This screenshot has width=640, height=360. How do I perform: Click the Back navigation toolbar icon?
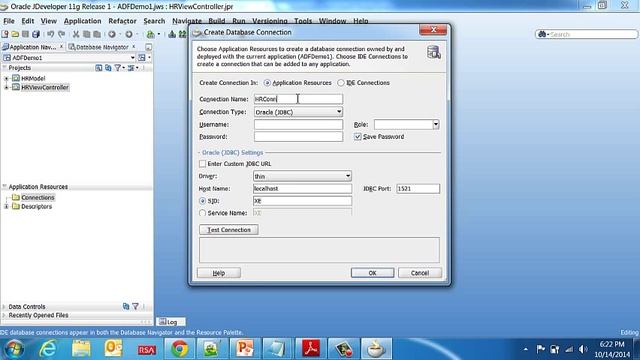112,34
